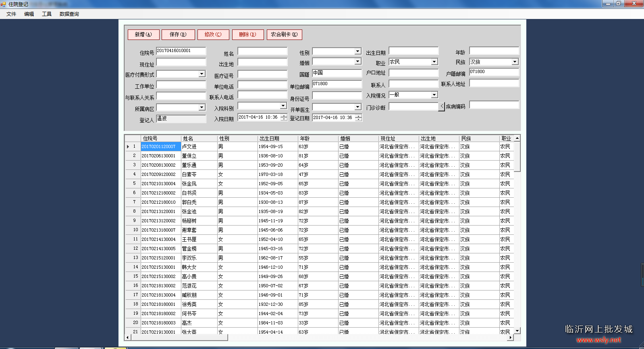Select patient name 范淑花
644x349 pixels.
pos(199,286)
